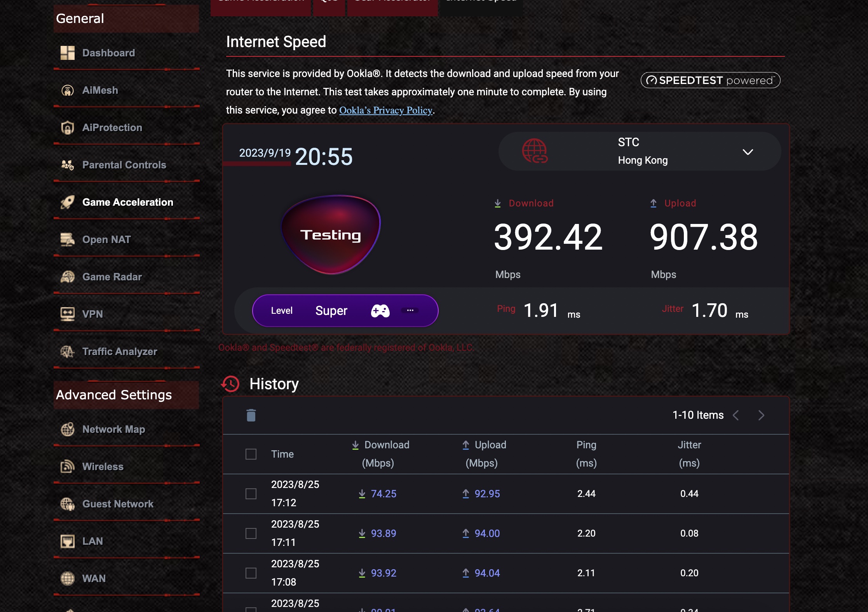868x612 pixels.
Task: Check the 2023/8/25 17:12 history row
Action: (x=251, y=494)
